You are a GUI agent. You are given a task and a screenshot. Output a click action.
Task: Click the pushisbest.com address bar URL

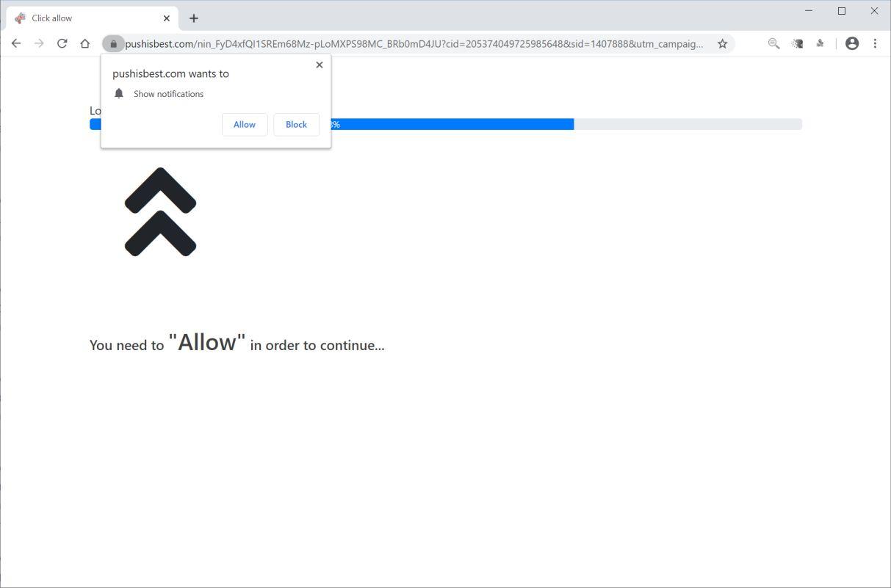tap(411, 43)
